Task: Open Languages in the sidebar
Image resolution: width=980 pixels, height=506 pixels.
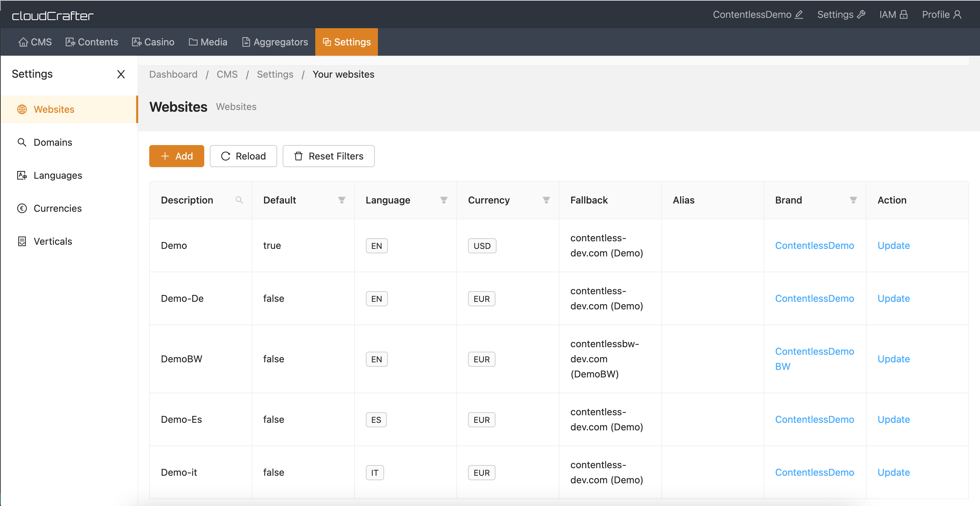Action: click(x=69, y=175)
